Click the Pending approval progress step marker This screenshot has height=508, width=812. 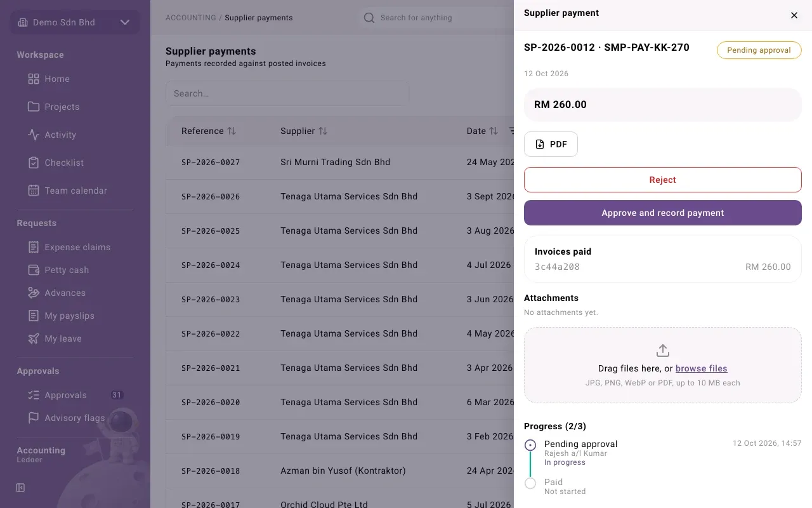coord(530,445)
